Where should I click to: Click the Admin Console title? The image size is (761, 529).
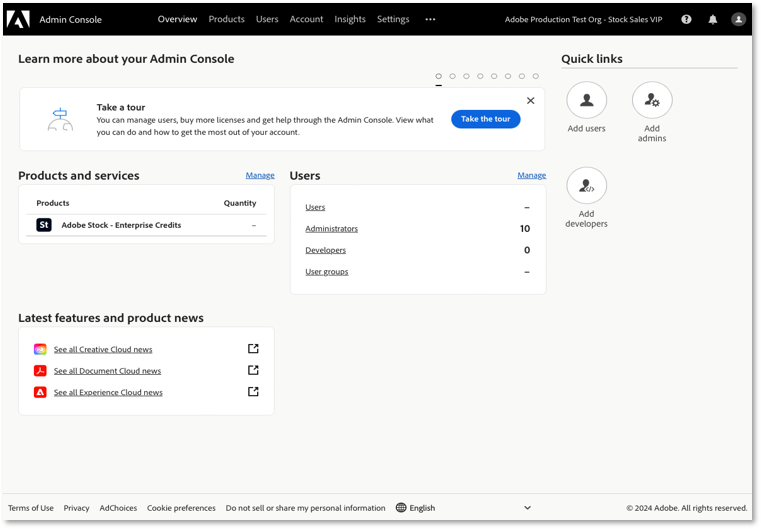[70, 19]
